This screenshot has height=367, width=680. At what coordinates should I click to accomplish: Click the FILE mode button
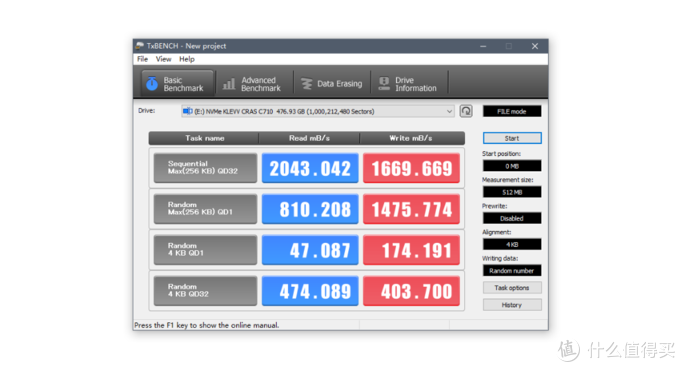click(512, 111)
